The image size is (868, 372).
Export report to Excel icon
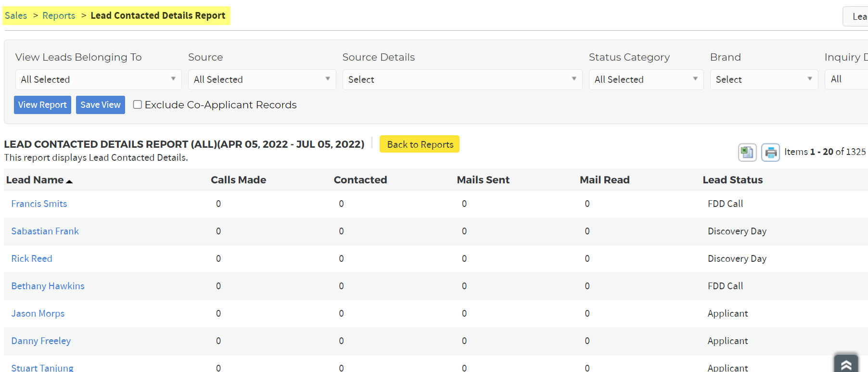(x=747, y=153)
